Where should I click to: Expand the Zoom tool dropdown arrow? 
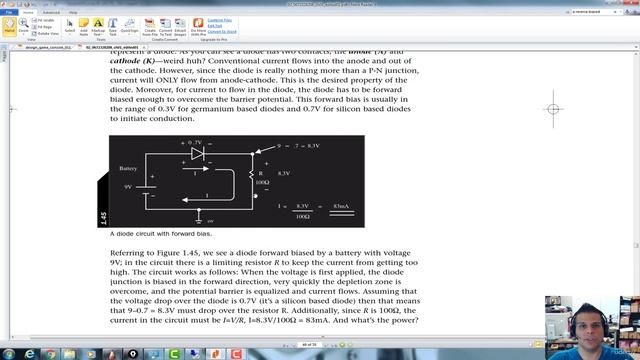(x=23, y=34)
